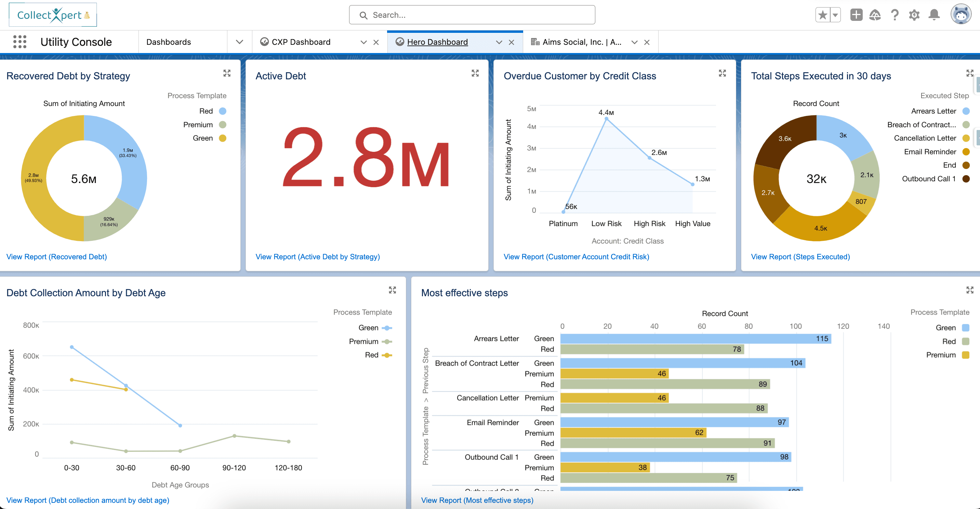The height and width of the screenshot is (509, 980).
Task: Open View Report (Customer Account Credit Risk)
Action: pyautogui.click(x=577, y=257)
